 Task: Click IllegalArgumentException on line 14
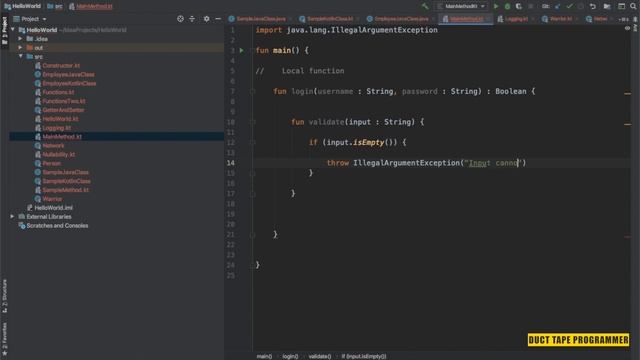(406, 163)
